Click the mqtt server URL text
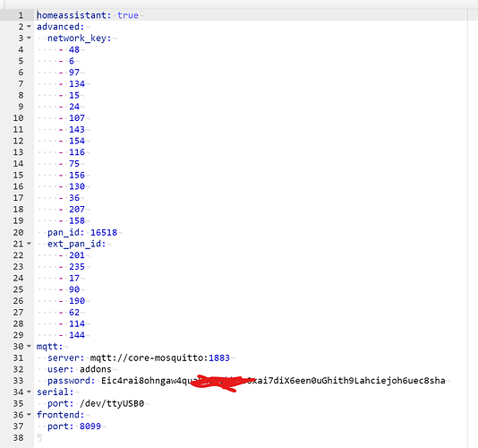Screen dimensions: 478x448 (159, 358)
